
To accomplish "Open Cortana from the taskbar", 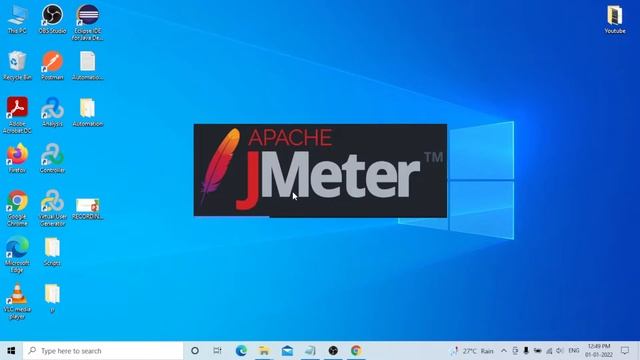I will click(195, 351).
